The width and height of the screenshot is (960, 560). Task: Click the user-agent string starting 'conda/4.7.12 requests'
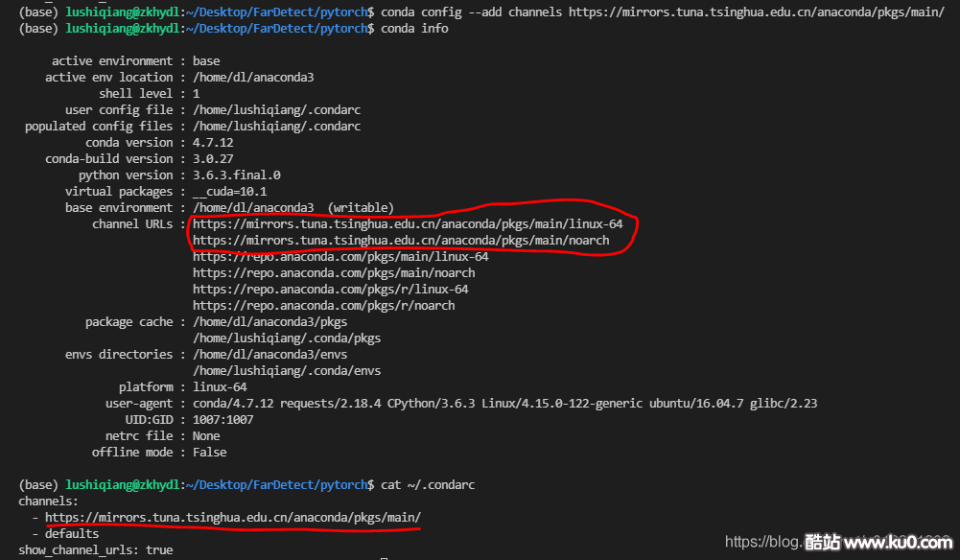[505, 404]
